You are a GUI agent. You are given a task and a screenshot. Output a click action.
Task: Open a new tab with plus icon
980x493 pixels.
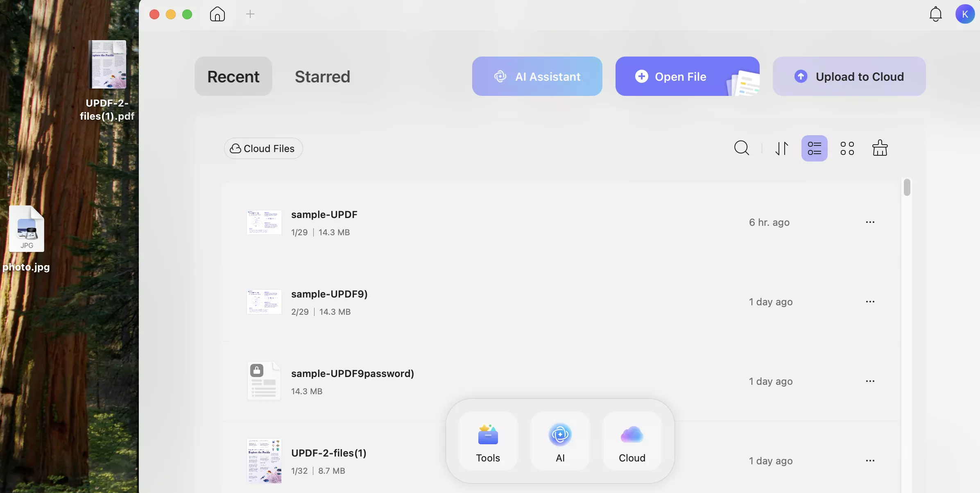point(250,14)
